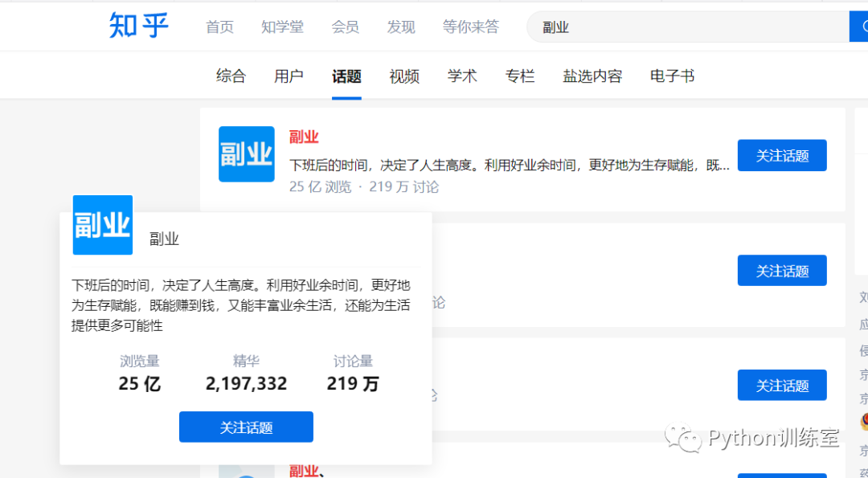Click the 副业 name in hover card
868x478 pixels.
[165, 239]
